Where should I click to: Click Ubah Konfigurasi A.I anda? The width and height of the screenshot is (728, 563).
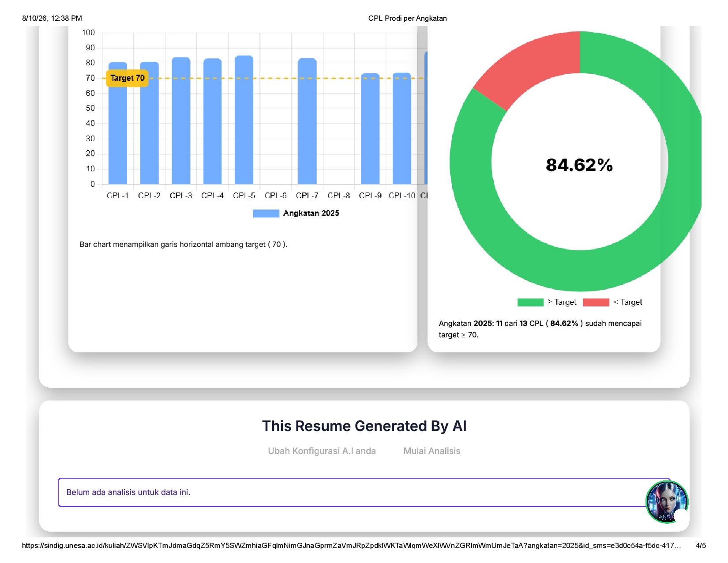pyautogui.click(x=322, y=451)
